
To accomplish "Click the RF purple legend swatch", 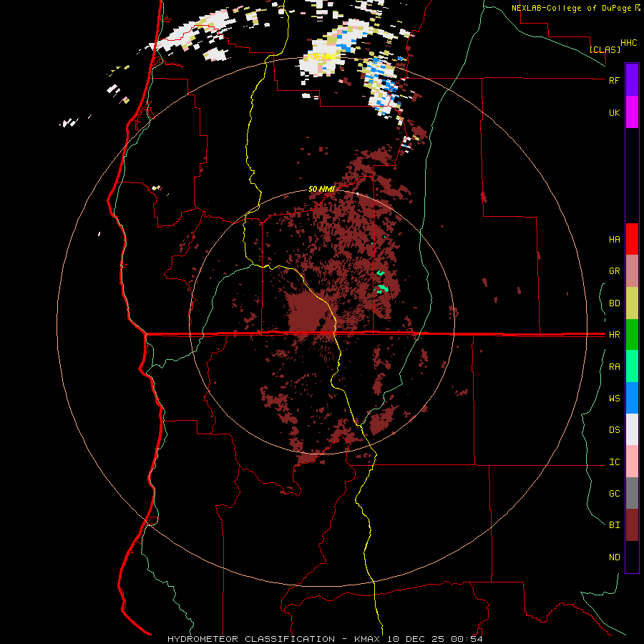I will [x=632, y=80].
